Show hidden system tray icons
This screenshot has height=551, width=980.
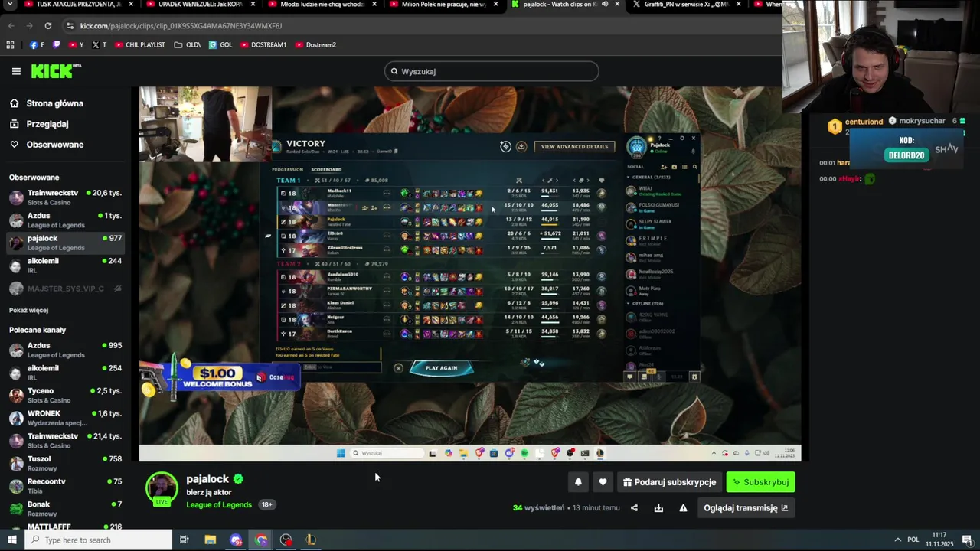point(897,540)
